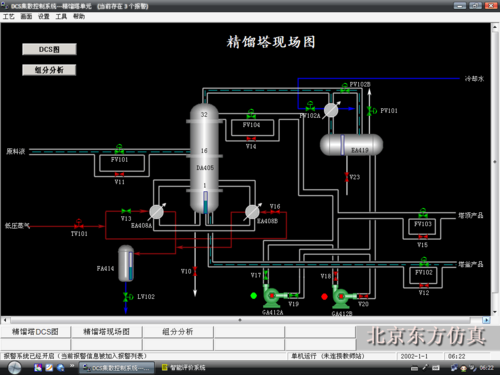This screenshot has width=500, height=375.
Task: Select bypass valve V15
Action: click(423, 237)
